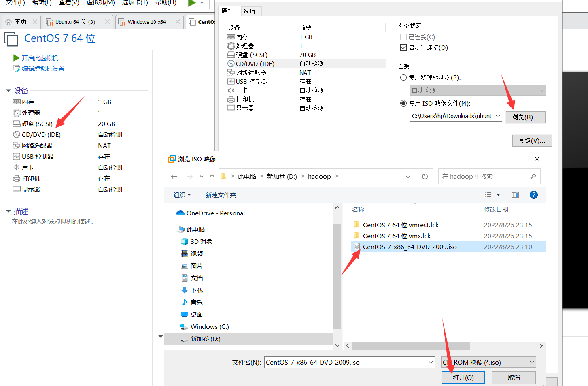
Task: Open view options dropdown arrow
Action: (x=498, y=195)
